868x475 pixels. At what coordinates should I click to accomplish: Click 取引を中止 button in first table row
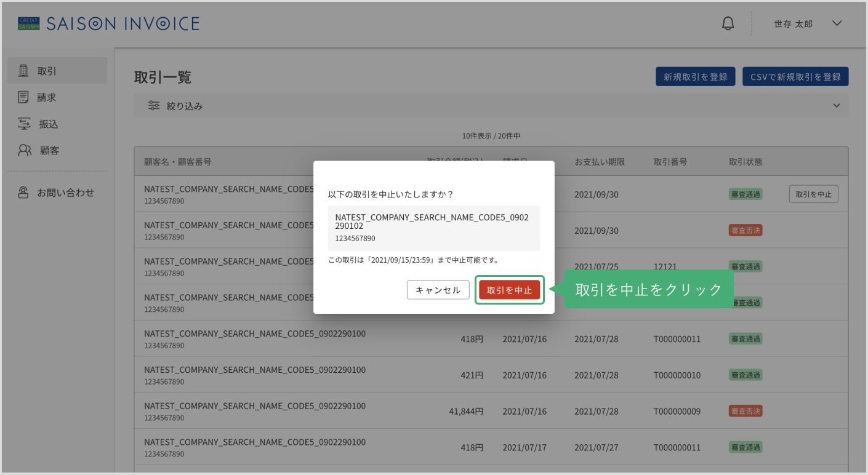(x=813, y=194)
